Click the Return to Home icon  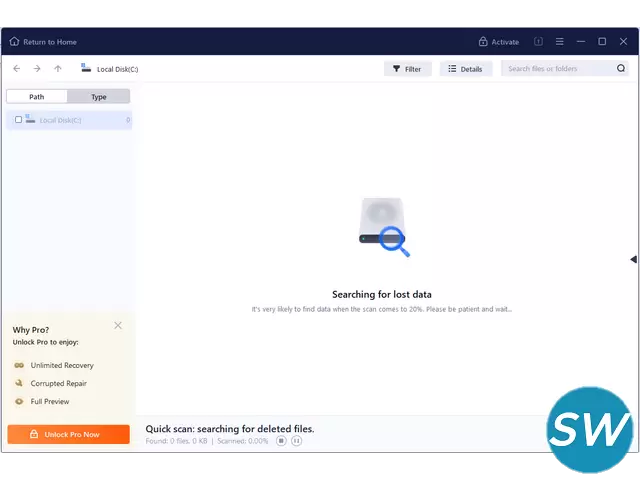[x=14, y=42]
